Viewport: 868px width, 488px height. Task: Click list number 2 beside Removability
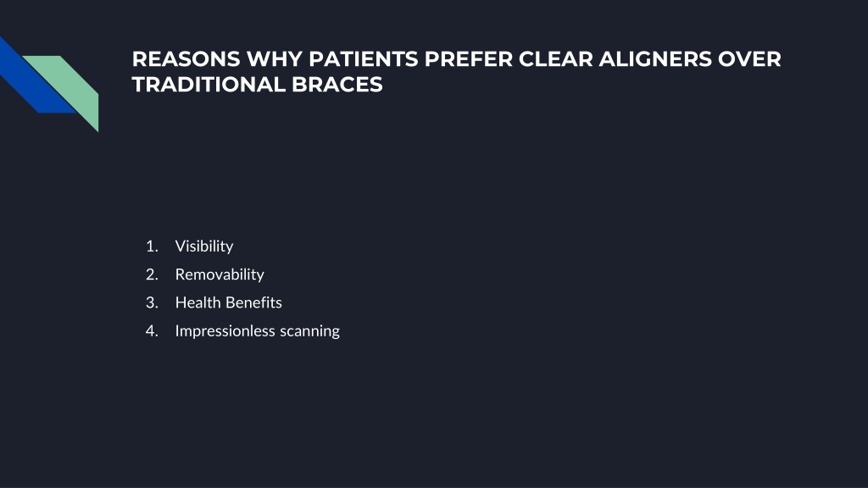[x=152, y=274]
